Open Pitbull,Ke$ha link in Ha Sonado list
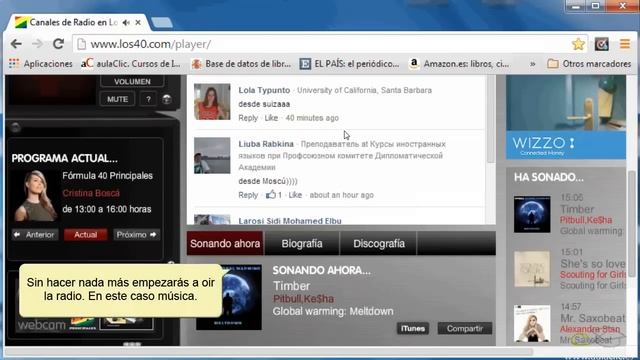640x360 pixels. [586, 220]
